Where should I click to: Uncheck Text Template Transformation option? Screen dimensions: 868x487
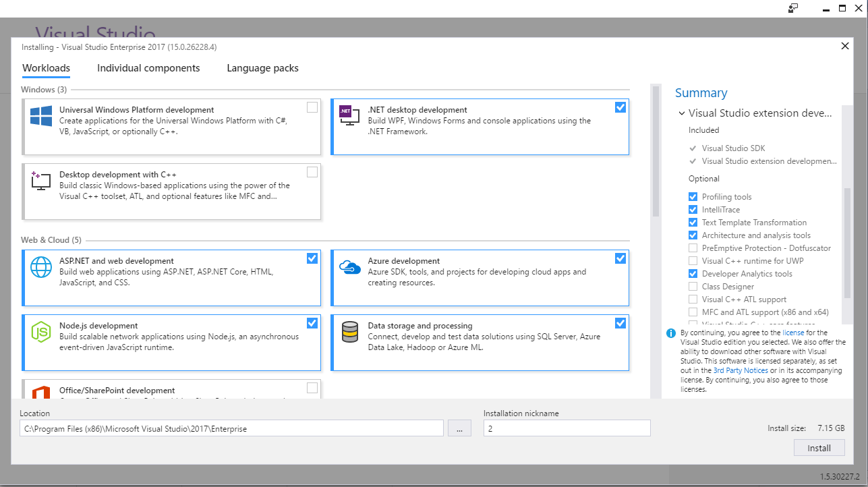pyautogui.click(x=693, y=223)
